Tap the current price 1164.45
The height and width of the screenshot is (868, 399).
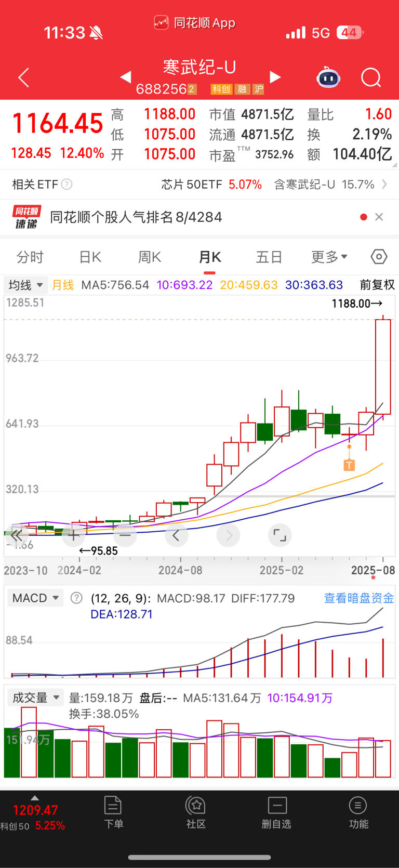coord(58,124)
